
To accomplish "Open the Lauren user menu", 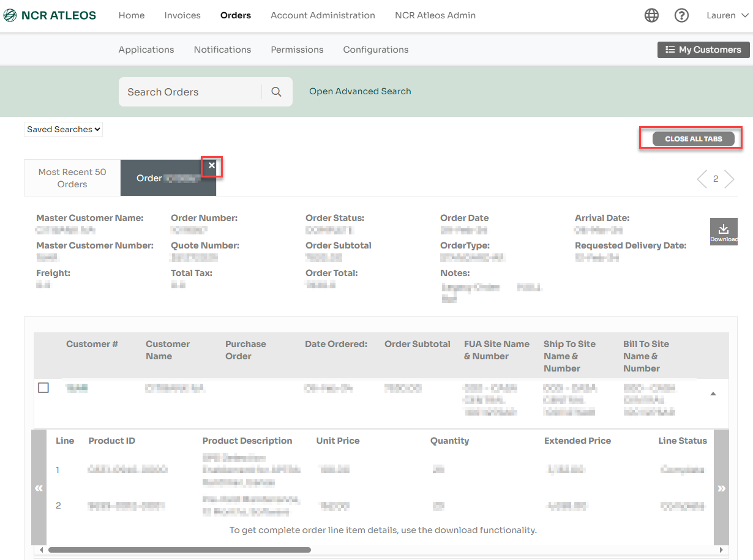I will pos(727,15).
